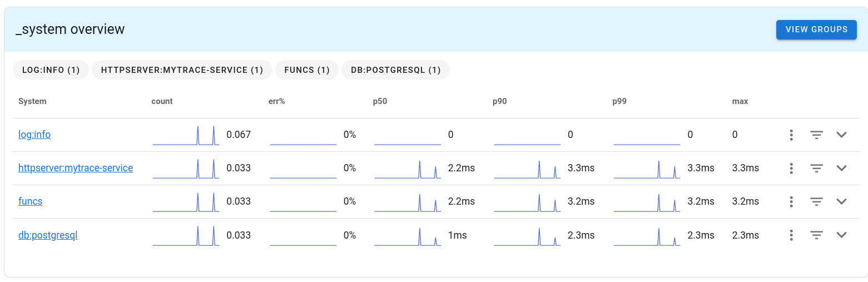Expand the log:info row chevron
This screenshot has width=868, height=282.
point(841,135)
